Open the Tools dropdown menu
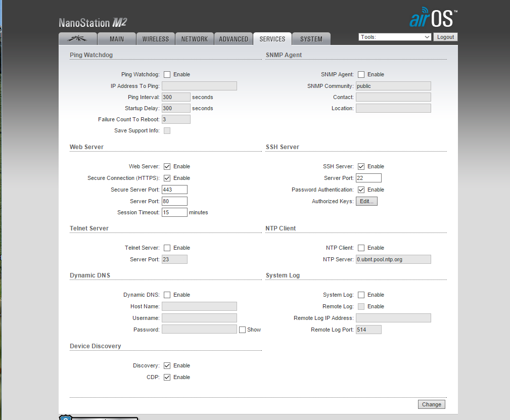 click(x=395, y=37)
